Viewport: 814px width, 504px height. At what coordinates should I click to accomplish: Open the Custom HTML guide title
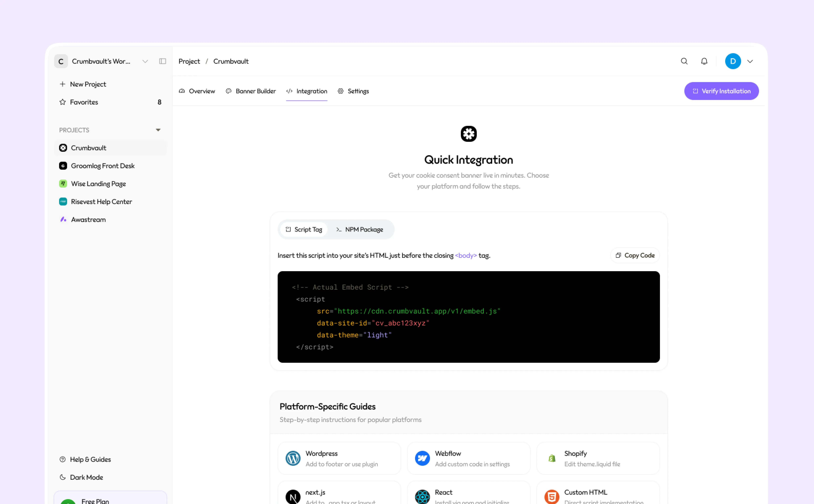pos(586,492)
